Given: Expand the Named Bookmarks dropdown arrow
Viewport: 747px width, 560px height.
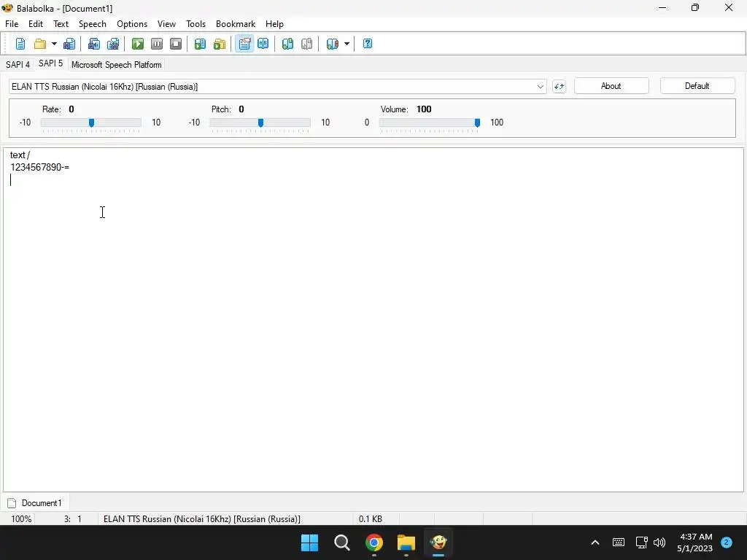Looking at the screenshot, I should pyautogui.click(x=347, y=44).
